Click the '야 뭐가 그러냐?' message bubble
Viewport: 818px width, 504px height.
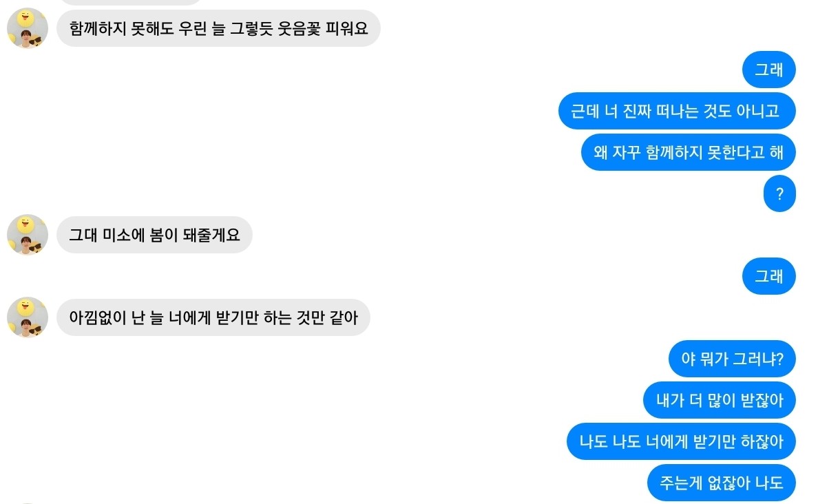click(732, 359)
